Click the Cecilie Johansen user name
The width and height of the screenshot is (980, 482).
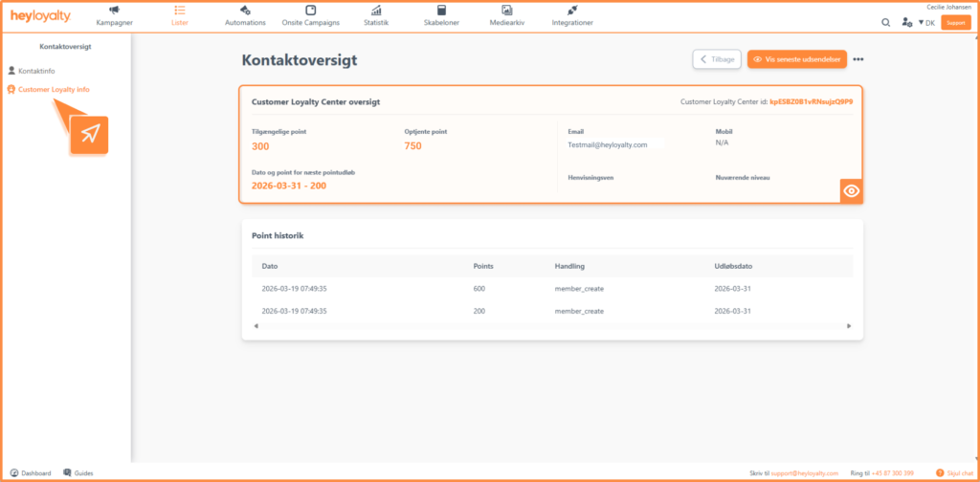948,7
